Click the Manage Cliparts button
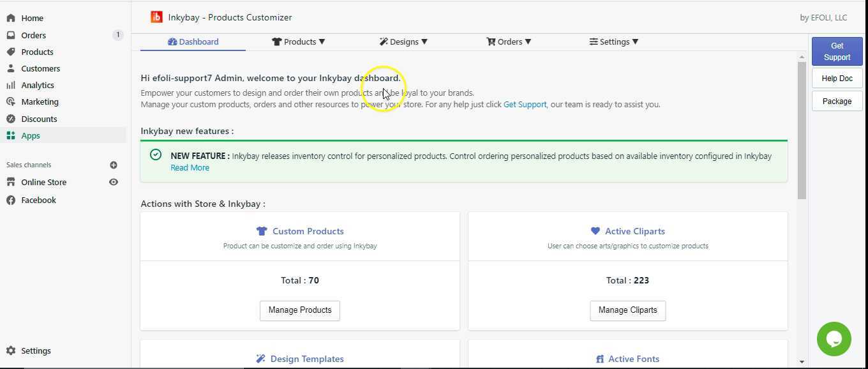The width and height of the screenshot is (868, 369). click(627, 310)
